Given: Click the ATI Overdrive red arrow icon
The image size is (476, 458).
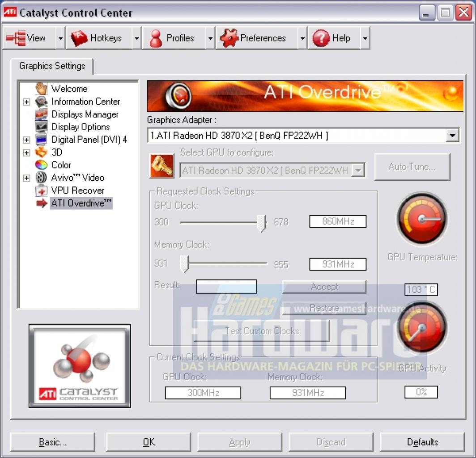Looking at the screenshot, I should [42, 203].
